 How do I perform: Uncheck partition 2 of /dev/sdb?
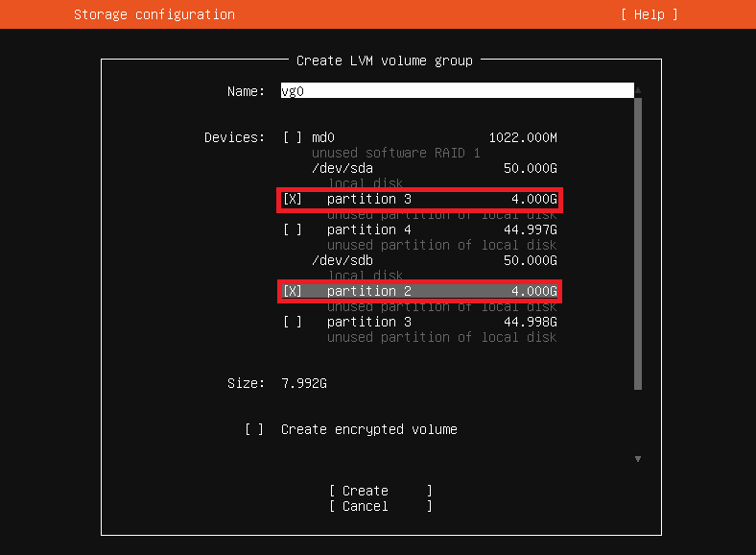[x=293, y=291]
